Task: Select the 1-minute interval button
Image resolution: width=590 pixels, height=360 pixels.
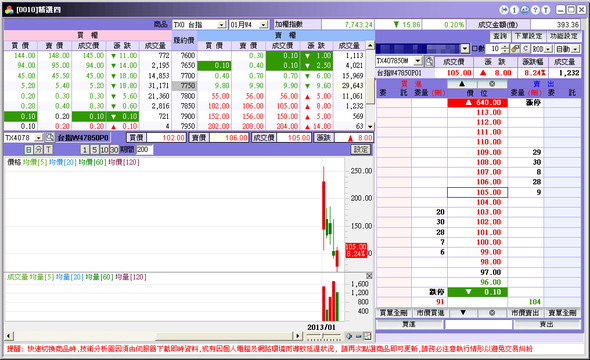Action: pyautogui.click(x=85, y=150)
